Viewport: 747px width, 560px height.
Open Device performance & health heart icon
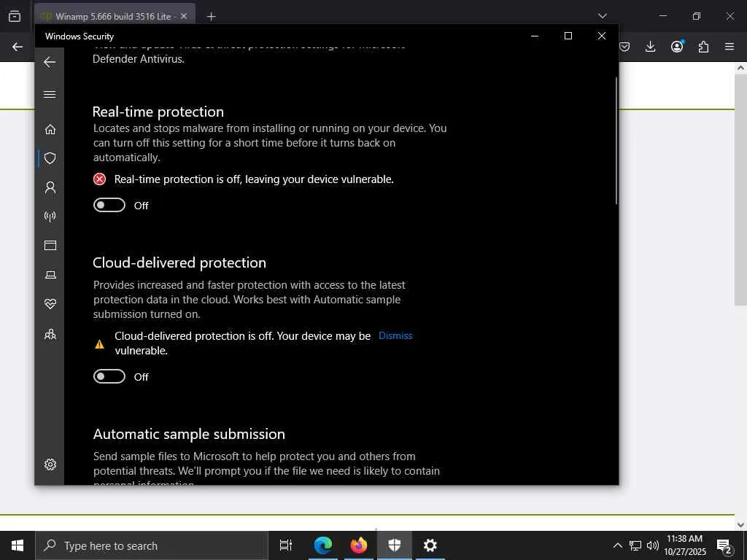(x=50, y=303)
